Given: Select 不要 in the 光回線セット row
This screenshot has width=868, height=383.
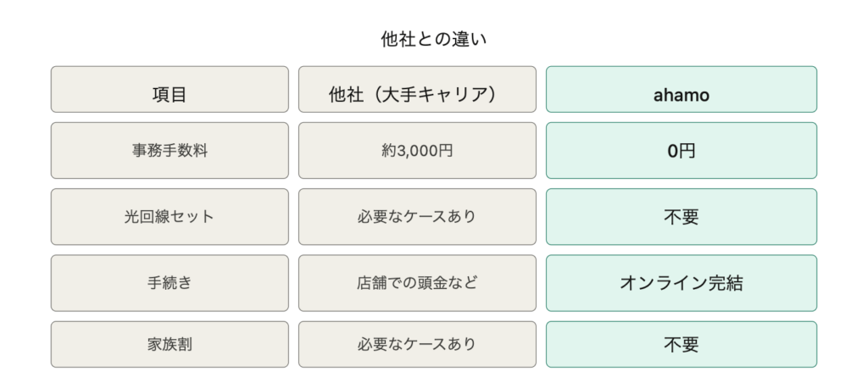Looking at the screenshot, I should click(681, 217).
